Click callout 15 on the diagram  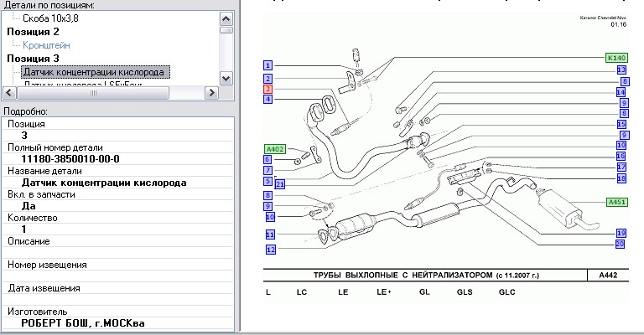click(621, 124)
